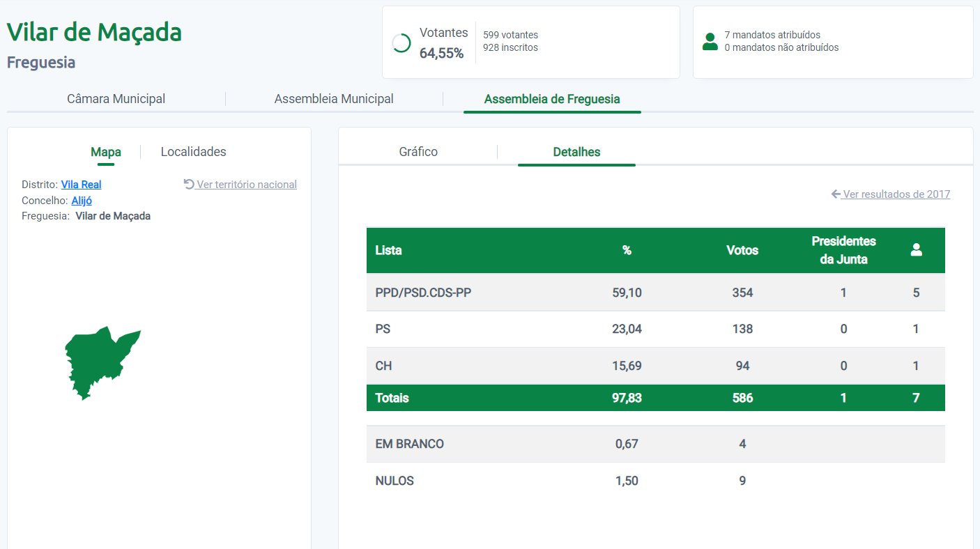Switch to Assembleia Municipal tab
980x549 pixels.
[334, 99]
